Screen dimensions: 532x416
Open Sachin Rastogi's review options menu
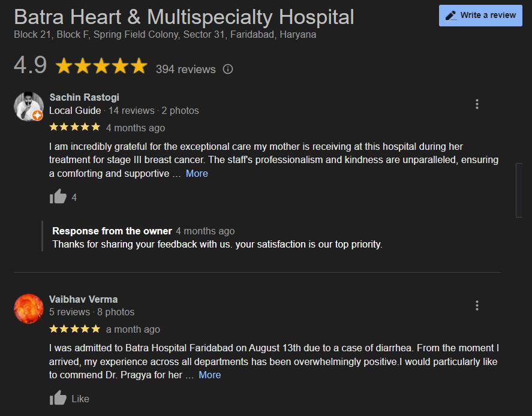477,104
